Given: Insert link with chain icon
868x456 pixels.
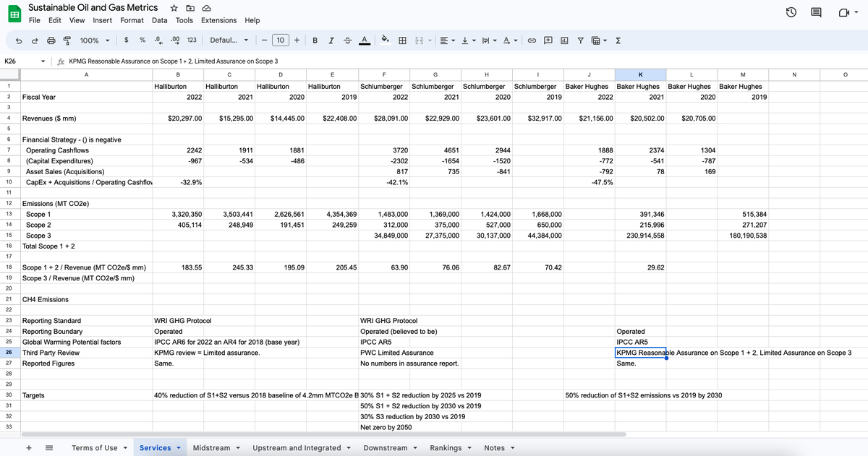Looking at the screenshot, I should (530, 41).
